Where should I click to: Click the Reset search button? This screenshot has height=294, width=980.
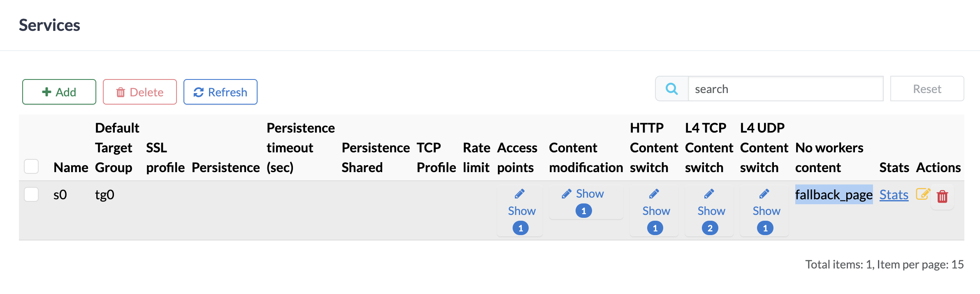(x=927, y=89)
